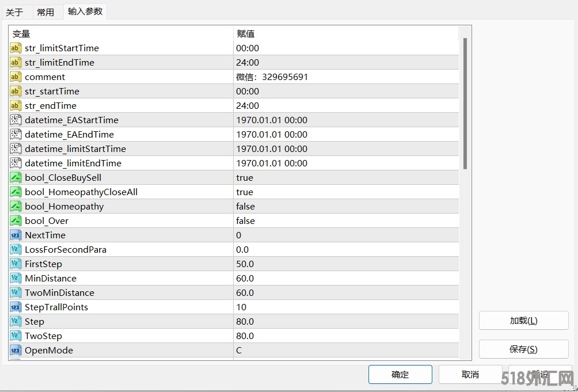Click the datetime icon beside datetime_limitEndTime
The height and width of the screenshot is (392, 578).
[x=16, y=163]
